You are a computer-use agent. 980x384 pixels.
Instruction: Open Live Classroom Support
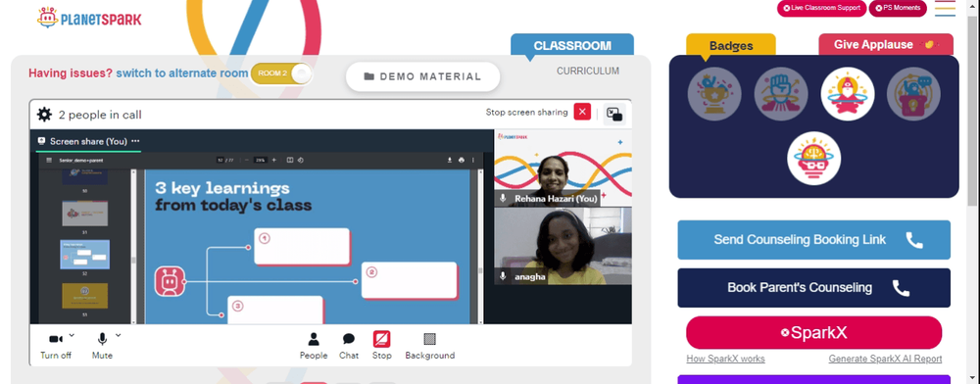821,8
